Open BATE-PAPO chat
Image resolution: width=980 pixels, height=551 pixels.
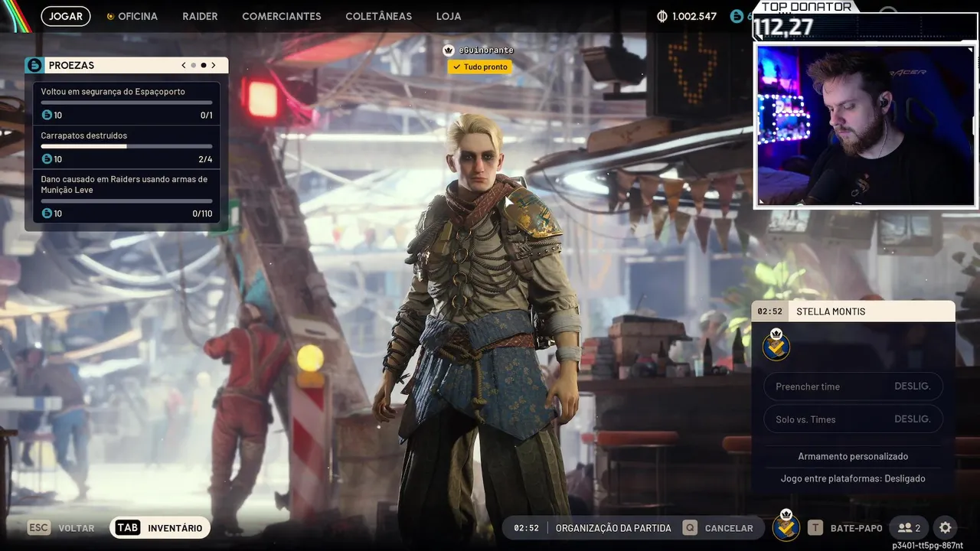click(845, 528)
